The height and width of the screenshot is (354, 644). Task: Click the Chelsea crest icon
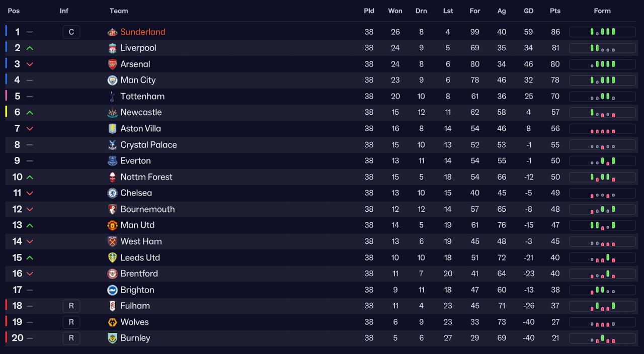[x=112, y=193]
